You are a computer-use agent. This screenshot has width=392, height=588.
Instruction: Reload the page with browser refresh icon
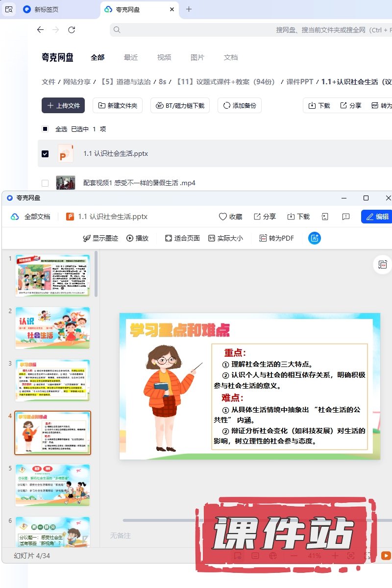72,30
